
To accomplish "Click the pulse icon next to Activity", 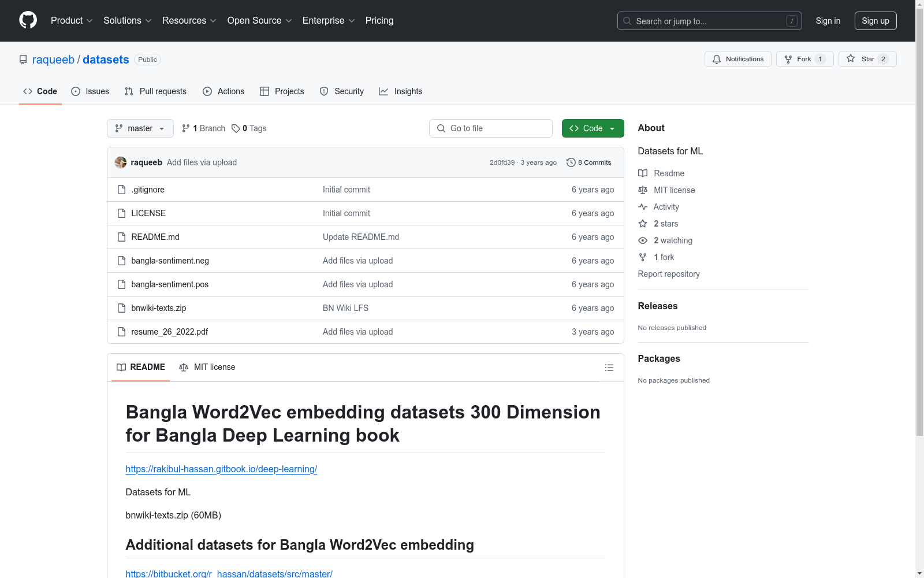I will [x=643, y=207].
